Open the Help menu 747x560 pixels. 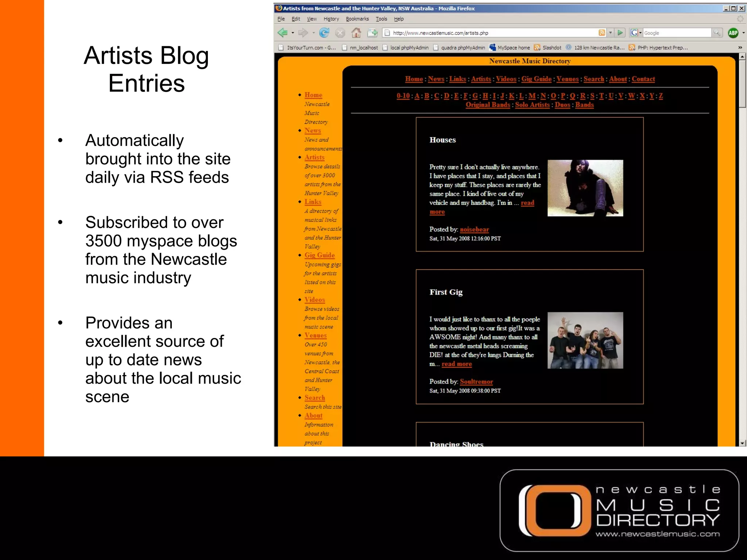399,19
